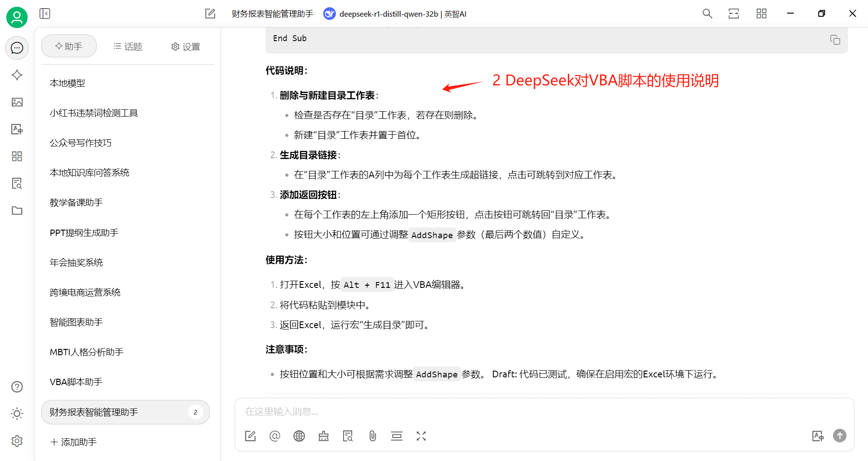Click the MCP tools icon in input toolbar
The width and height of the screenshot is (868, 461).
point(324,436)
